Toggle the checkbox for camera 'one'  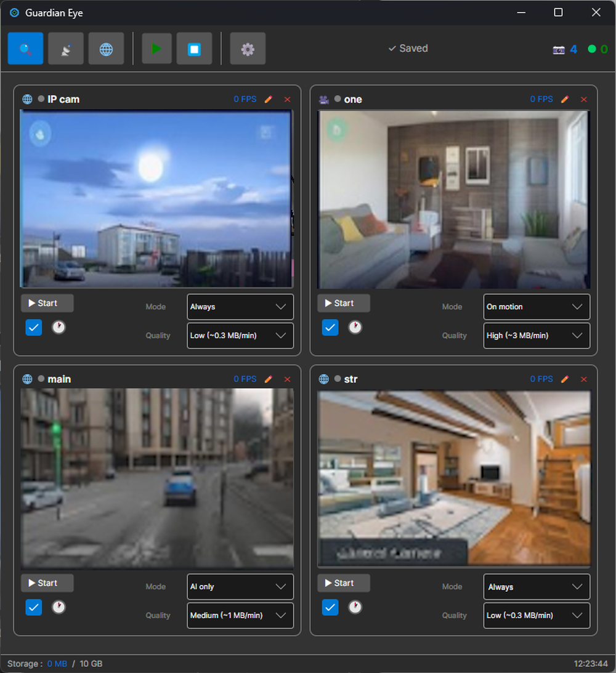coord(331,328)
